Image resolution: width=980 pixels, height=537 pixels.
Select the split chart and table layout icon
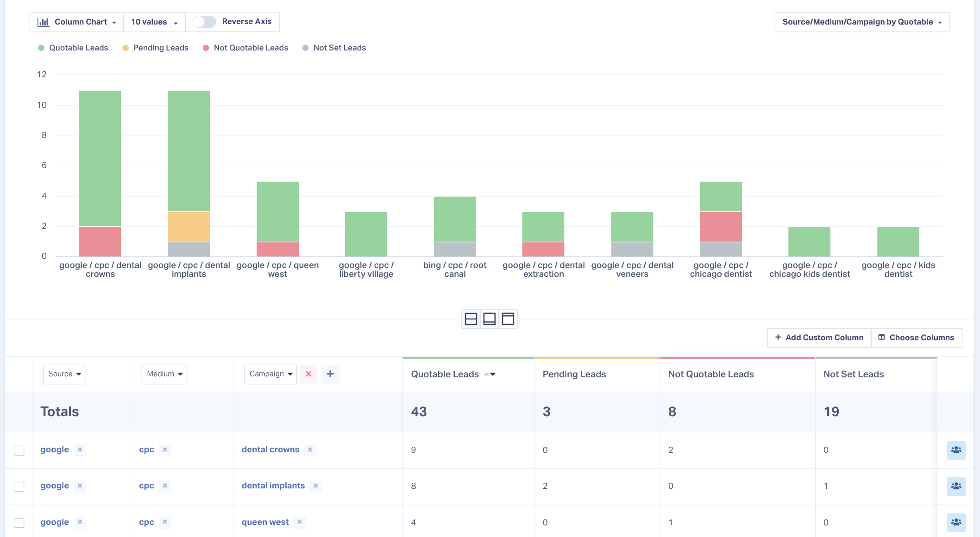pos(471,319)
